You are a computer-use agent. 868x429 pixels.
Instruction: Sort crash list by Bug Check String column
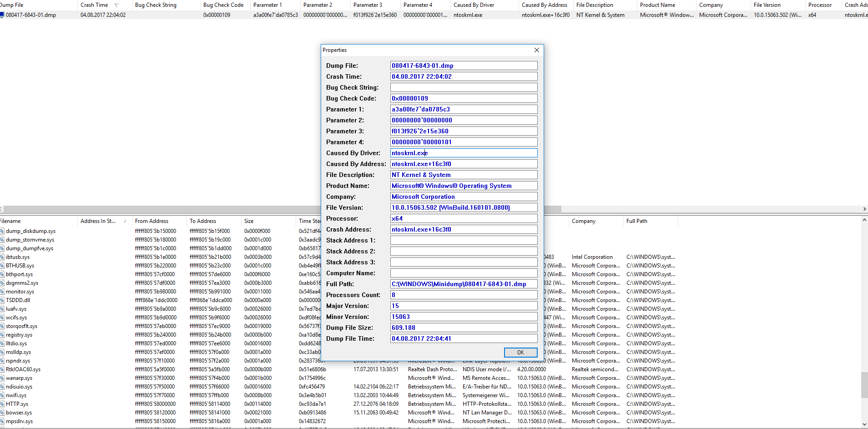tap(166, 5)
